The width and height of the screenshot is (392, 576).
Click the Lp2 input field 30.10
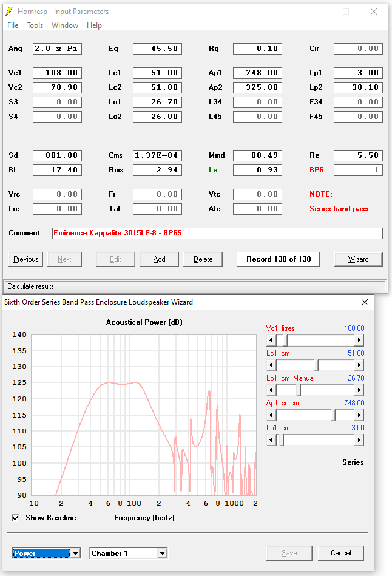click(x=358, y=87)
